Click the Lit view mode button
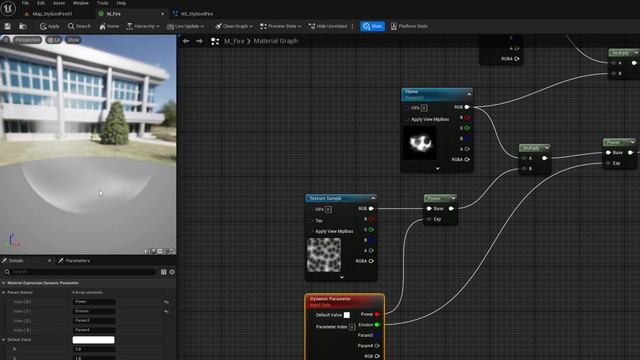Screen dimensions: 640x360 pos(53,40)
